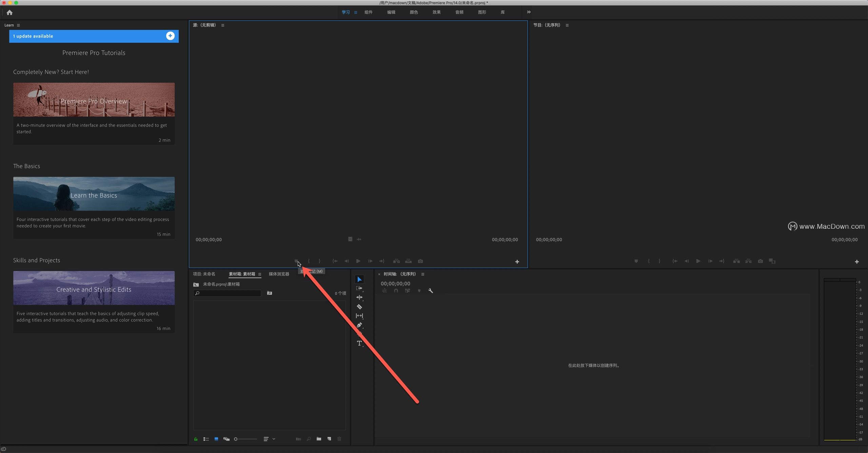The image size is (868, 453).
Task: Go to Home screen icon
Action: pyautogui.click(x=9, y=13)
